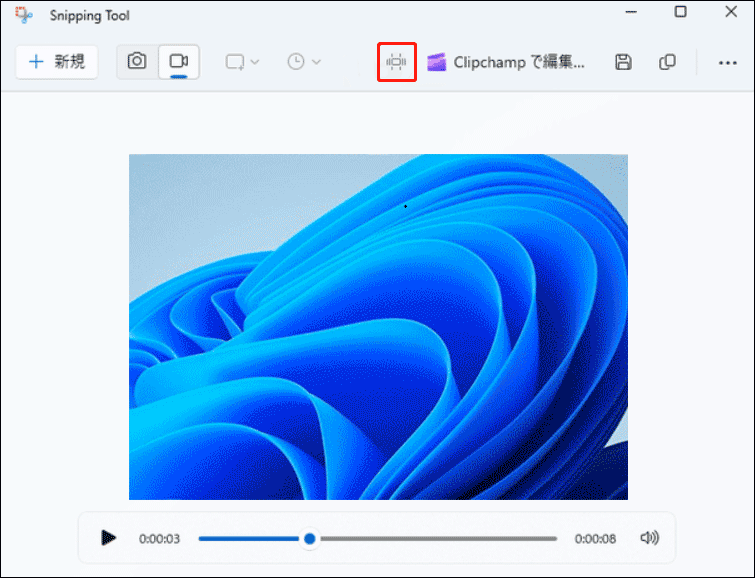
Task: Open the snipping shape mode dropdown
Action: click(x=243, y=62)
